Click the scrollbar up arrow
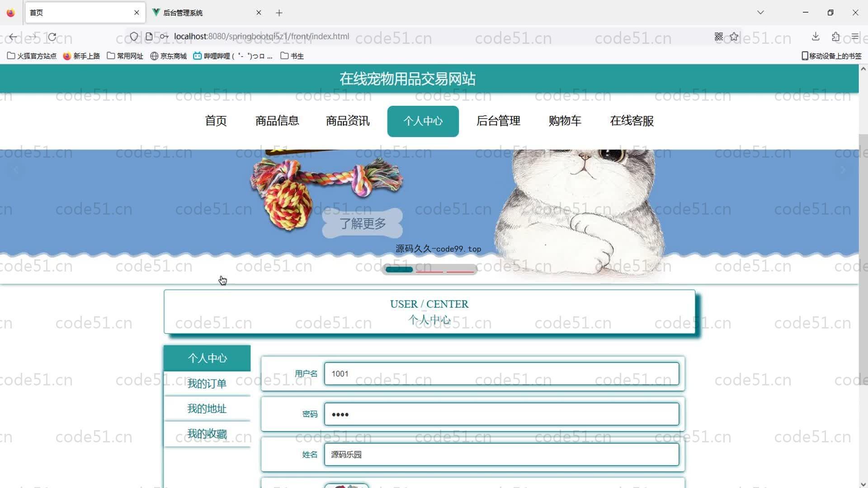Viewport: 868px width, 488px height. point(863,69)
